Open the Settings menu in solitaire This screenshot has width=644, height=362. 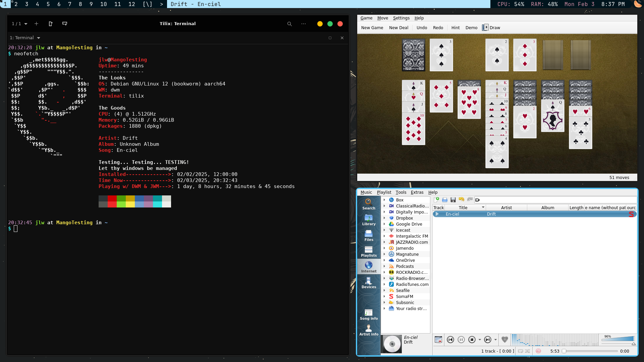(x=401, y=18)
